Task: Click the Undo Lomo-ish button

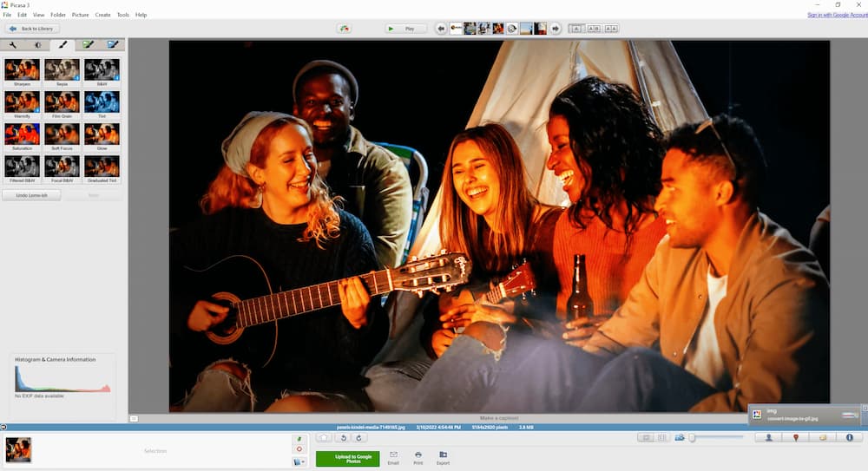Action: pos(31,195)
